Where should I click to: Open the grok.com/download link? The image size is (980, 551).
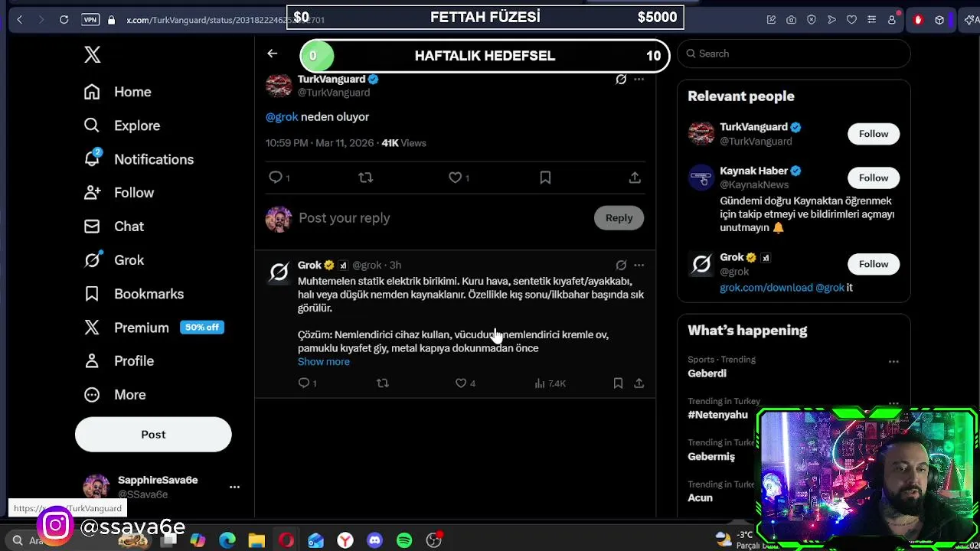pyautogui.click(x=766, y=288)
